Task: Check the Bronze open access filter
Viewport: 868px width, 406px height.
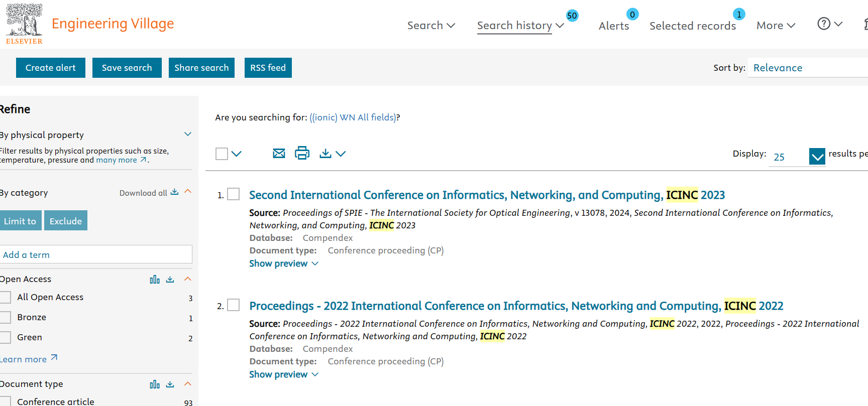Action: [5, 317]
